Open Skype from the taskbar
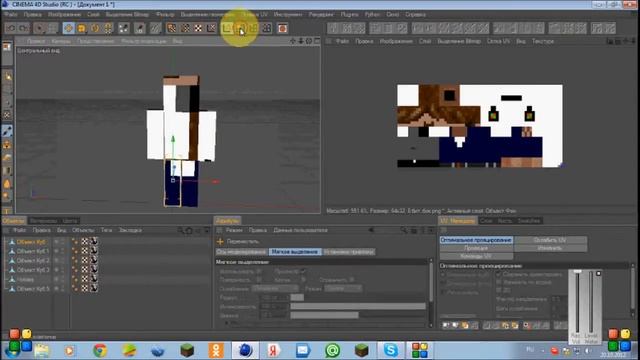 [x=391, y=351]
